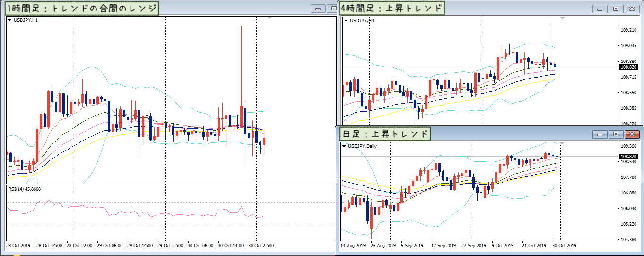Click the 108.385 price level on H4 axis
Screen dimensions: 644x256
628,108
